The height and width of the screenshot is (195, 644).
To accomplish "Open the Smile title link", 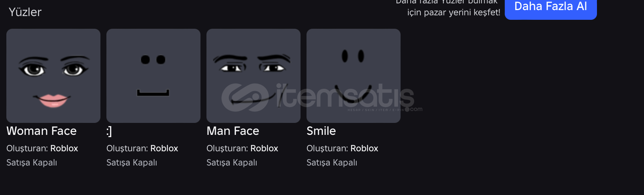I will [321, 131].
